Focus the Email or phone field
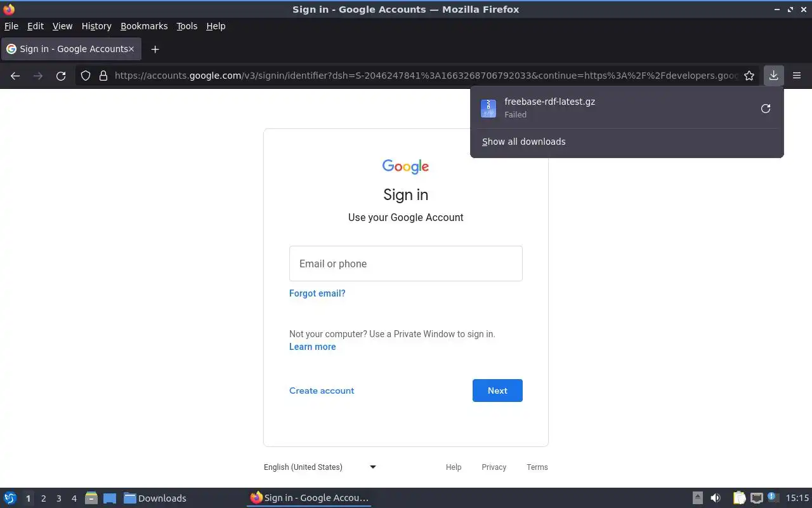The width and height of the screenshot is (812, 508). tap(406, 264)
